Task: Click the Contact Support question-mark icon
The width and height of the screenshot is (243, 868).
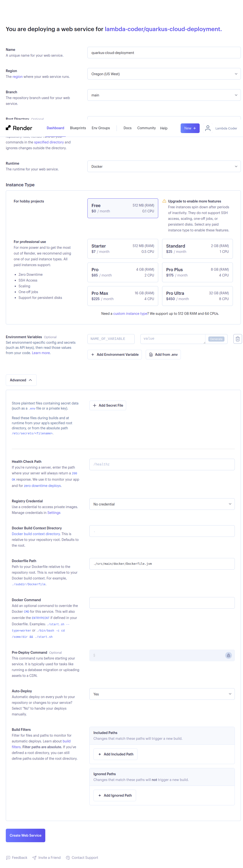Action: pyautogui.click(x=68, y=858)
